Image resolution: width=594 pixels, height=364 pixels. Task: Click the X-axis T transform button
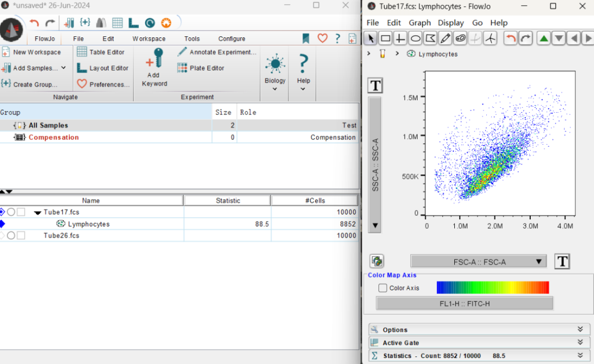pos(562,261)
